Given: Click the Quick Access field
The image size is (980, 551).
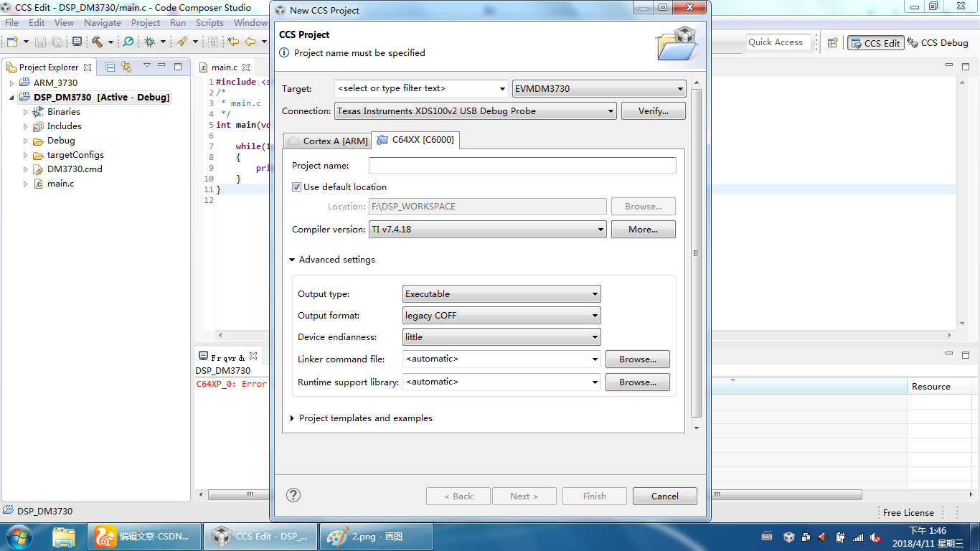Looking at the screenshot, I should pyautogui.click(x=779, y=42).
